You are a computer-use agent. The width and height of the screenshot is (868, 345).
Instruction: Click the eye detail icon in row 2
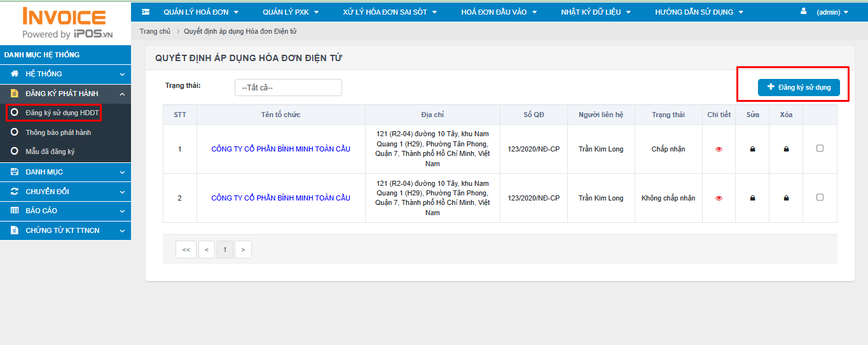click(x=719, y=198)
